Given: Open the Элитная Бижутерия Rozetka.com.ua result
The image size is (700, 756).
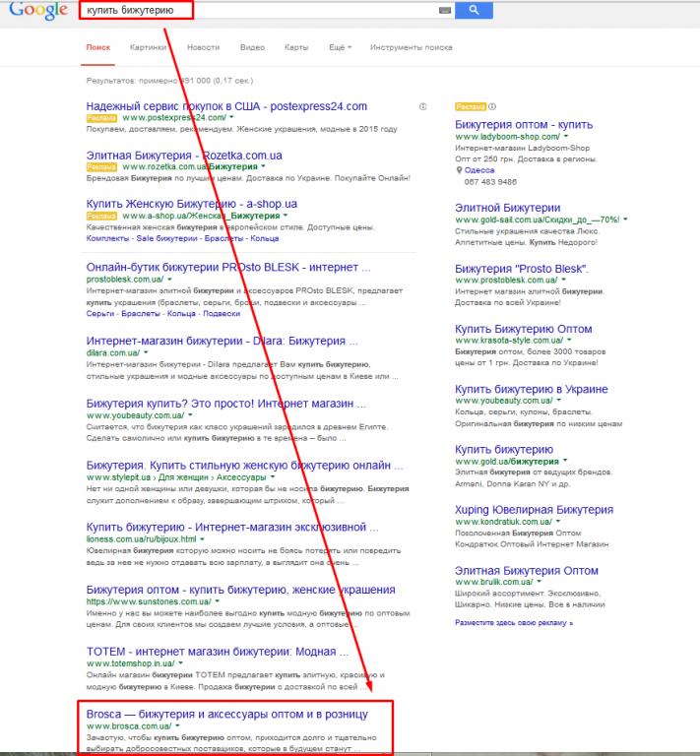Looking at the screenshot, I should pos(184,156).
